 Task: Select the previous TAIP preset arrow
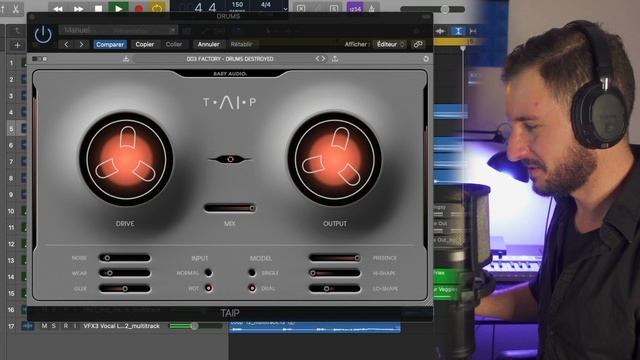tap(317, 59)
